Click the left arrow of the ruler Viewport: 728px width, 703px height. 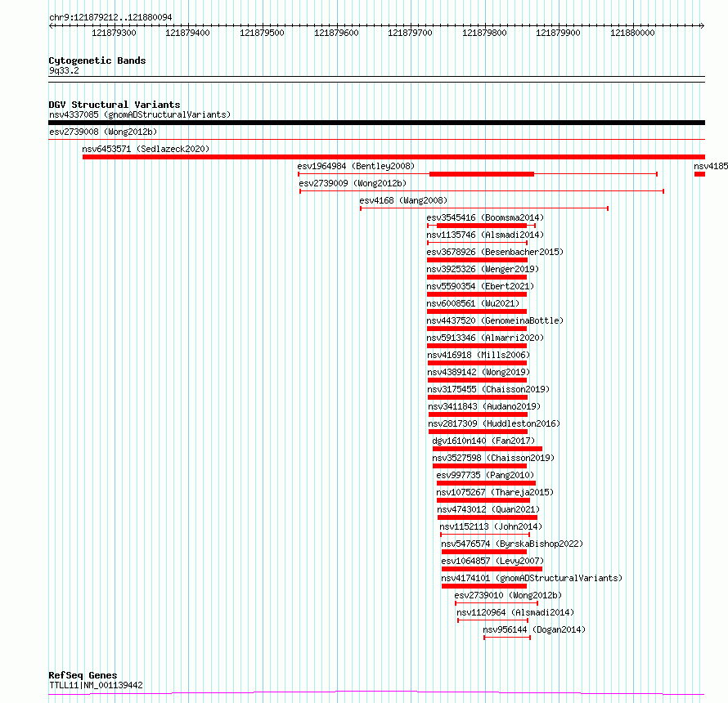[x=51, y=26]
